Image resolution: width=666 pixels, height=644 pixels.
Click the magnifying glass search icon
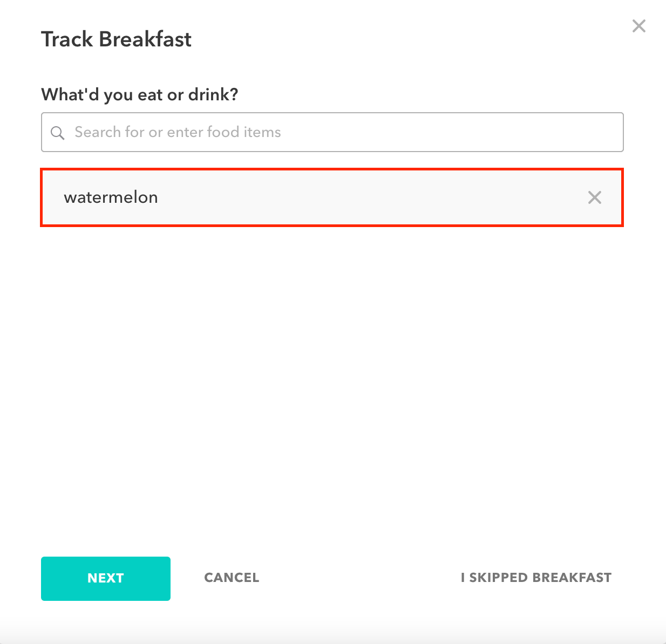pyautogui.click(x=58, y=133)
